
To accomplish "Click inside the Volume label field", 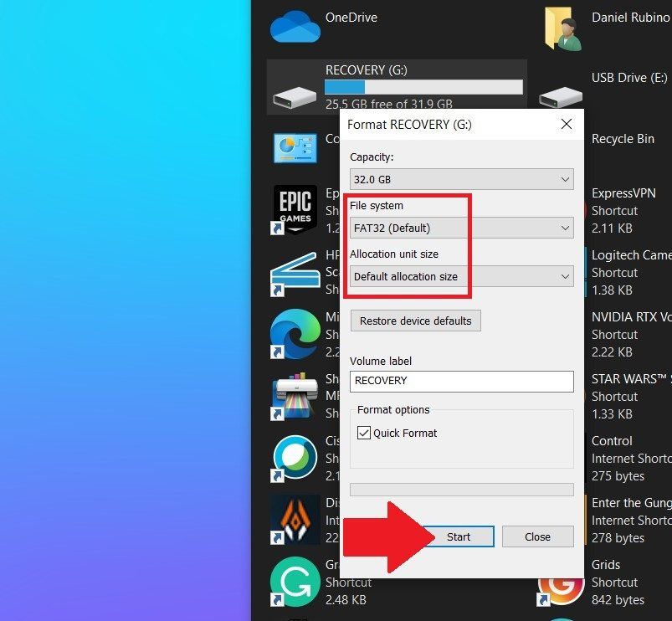I will click(x=461, y=381).
